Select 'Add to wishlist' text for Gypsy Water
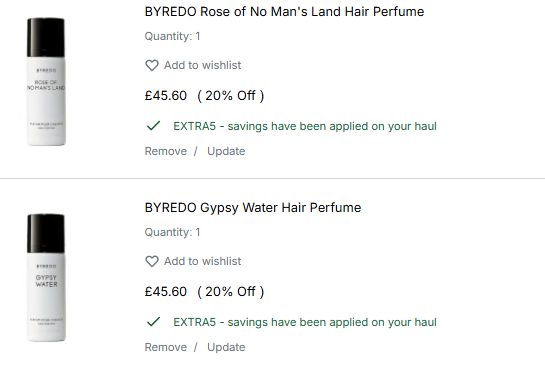The width and height of the screenshot is (545, 365). (x=203, y=261)
